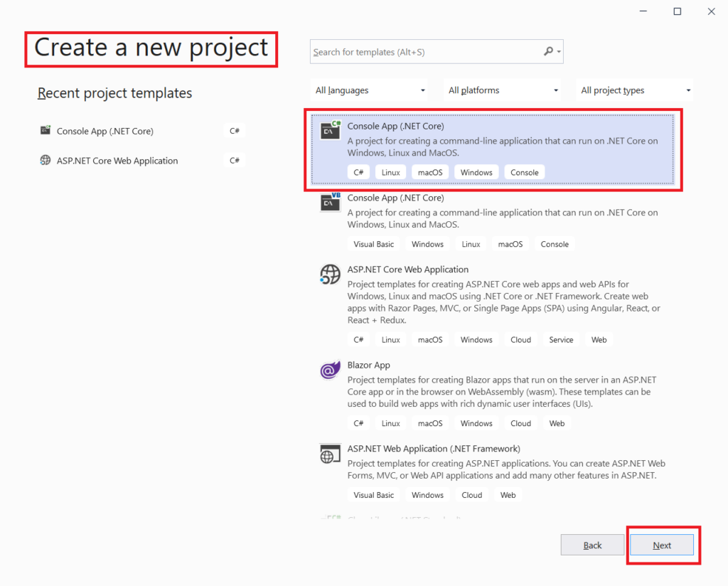Click the Console tag under the VB Console App
This screenshot has height=586, width=728.
[555, 244]
